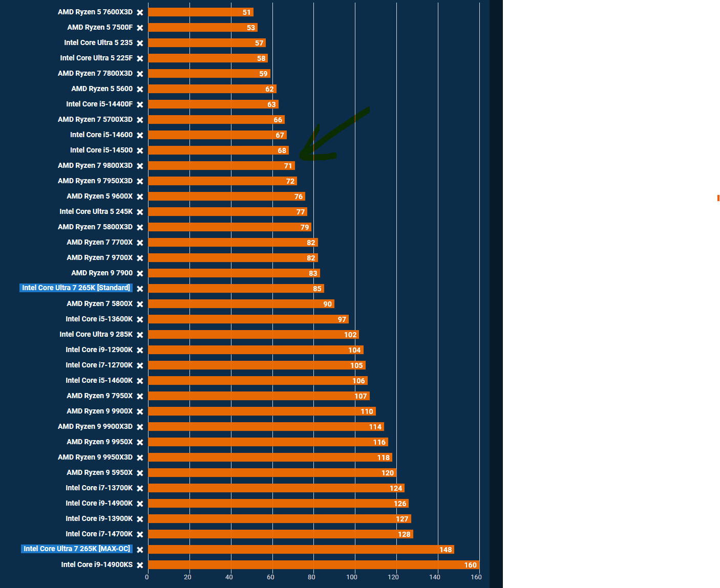The image size is (720, 588).
Task: Remove AMD Ryzen 7 5700X3D with X icon
Action: (x=140, y=120)
